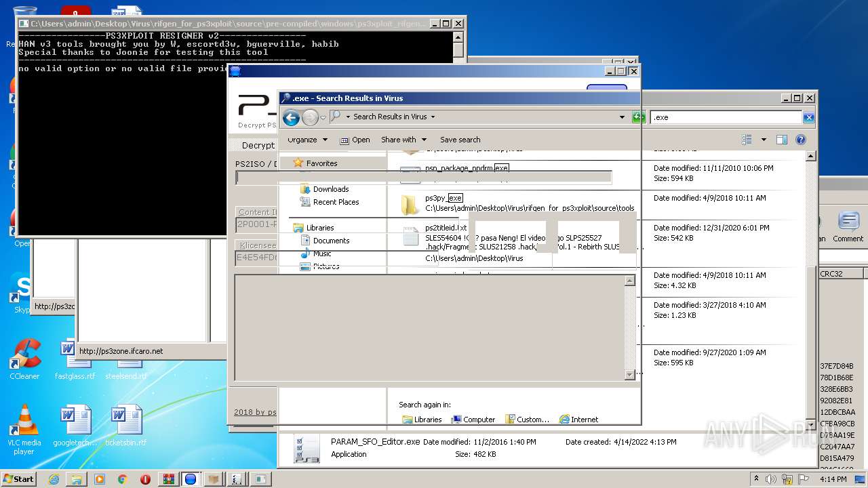868x488 pixels.
Task: Search again in Custom location
Action: tap(528, 420)
